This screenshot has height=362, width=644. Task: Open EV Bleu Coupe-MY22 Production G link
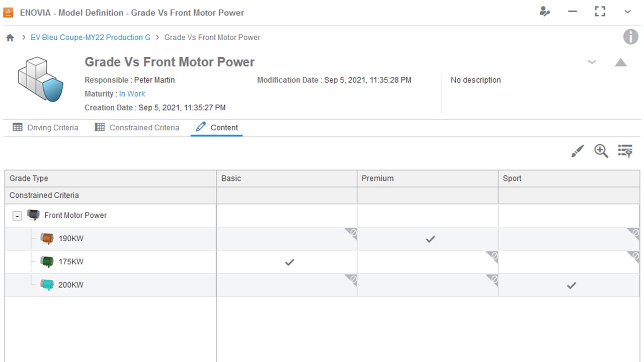point(91,37)
